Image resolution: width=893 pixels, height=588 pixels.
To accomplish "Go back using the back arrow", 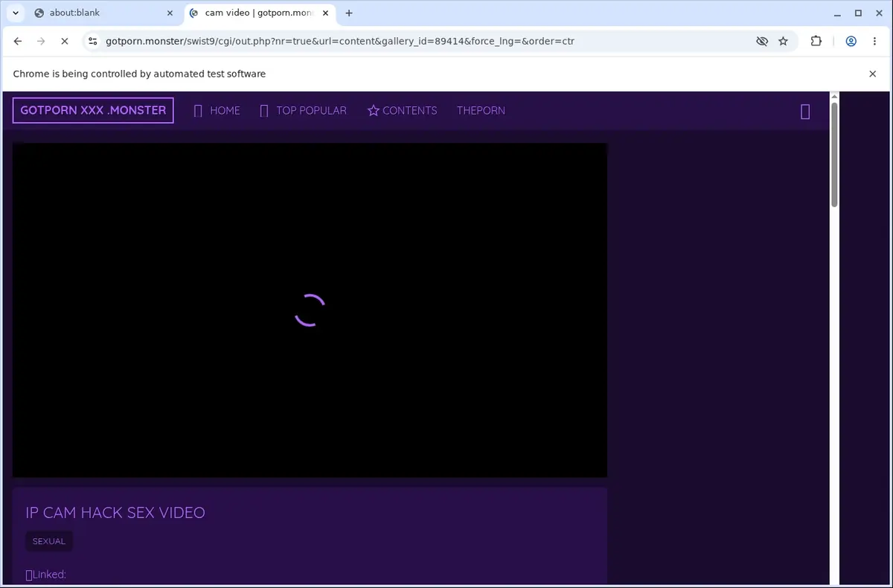I will coord(18,42).
